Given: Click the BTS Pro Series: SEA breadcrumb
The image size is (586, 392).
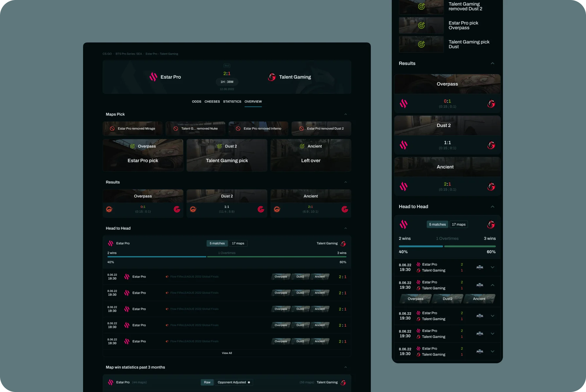Looking at the screenshot, I should 129,54.
